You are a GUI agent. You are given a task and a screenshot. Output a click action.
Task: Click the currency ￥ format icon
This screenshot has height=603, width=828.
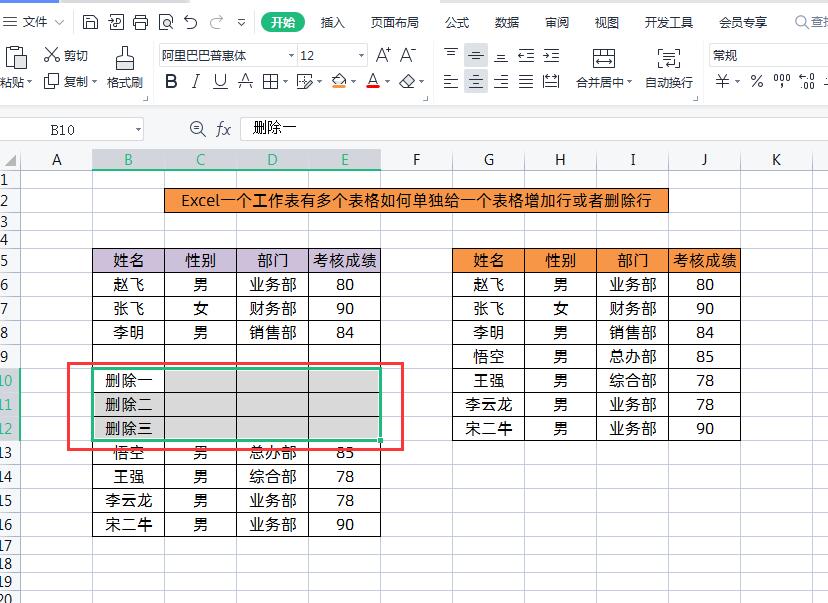[x=722, y=81]
